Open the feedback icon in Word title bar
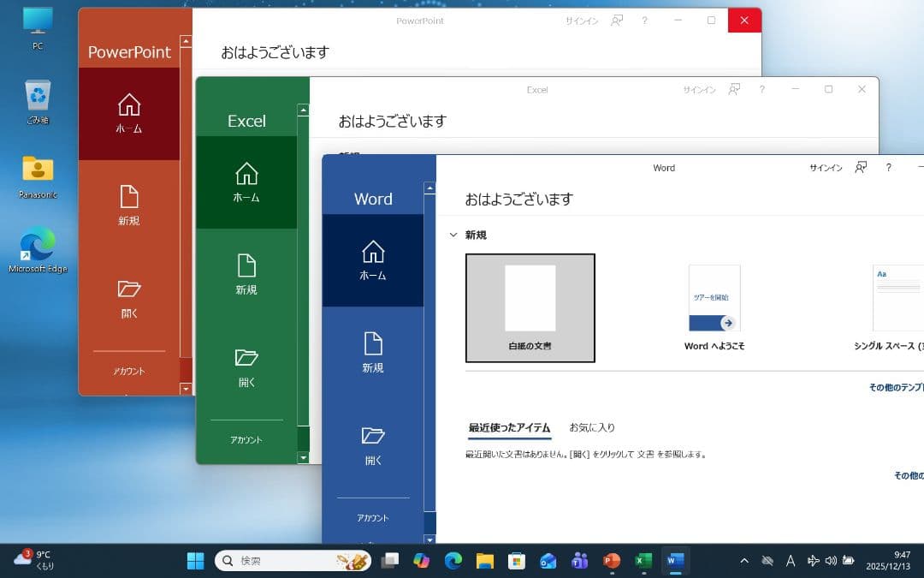 point(861,167)
